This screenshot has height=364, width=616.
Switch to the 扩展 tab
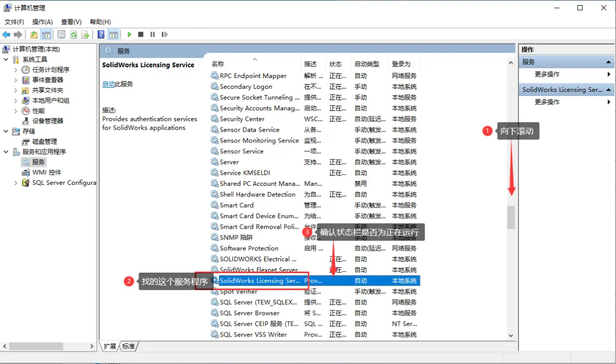(110, 346)
